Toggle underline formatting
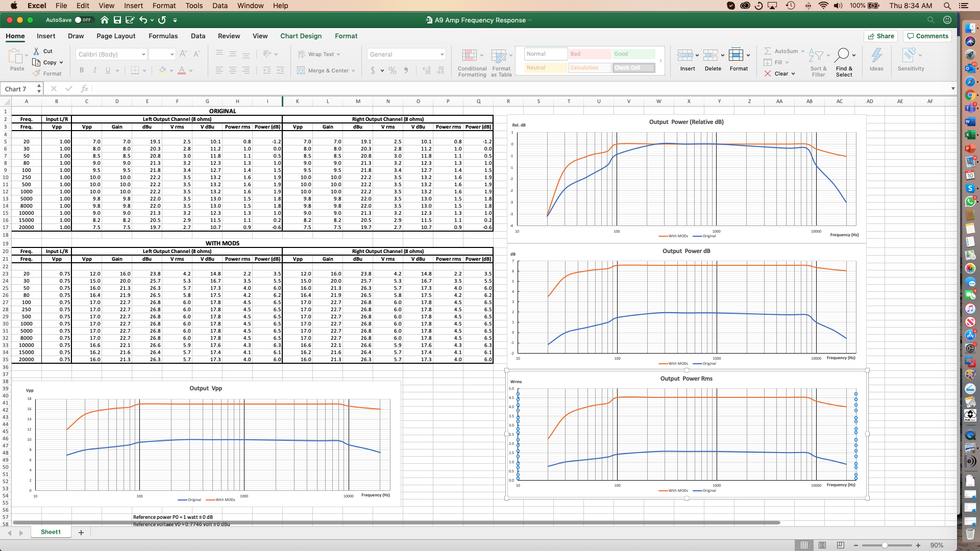The height and width of the screenshot is (551, 980). pyautogui.click(x=108, y=70)
